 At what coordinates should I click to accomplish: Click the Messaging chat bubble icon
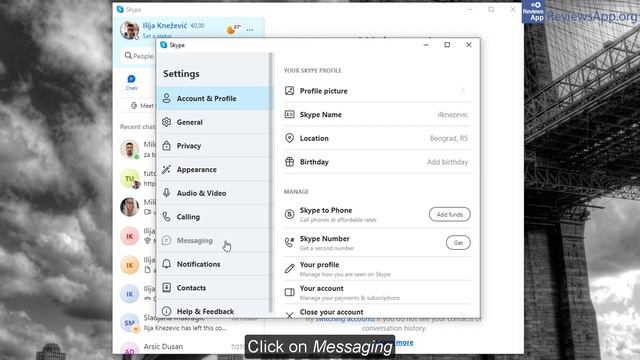(167, 240)
